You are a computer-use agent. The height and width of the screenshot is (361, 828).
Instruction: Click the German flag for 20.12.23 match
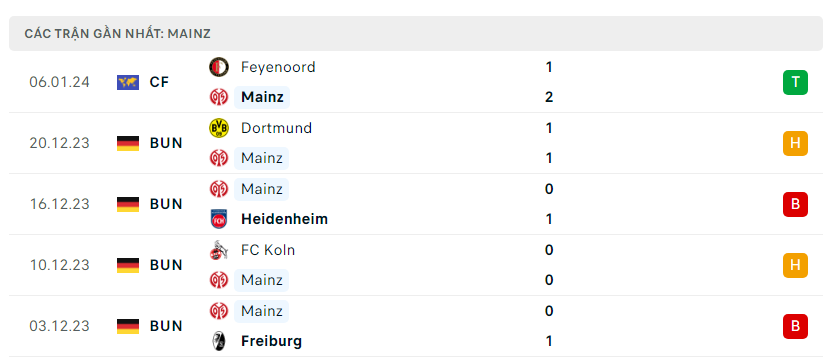[128, 144]
